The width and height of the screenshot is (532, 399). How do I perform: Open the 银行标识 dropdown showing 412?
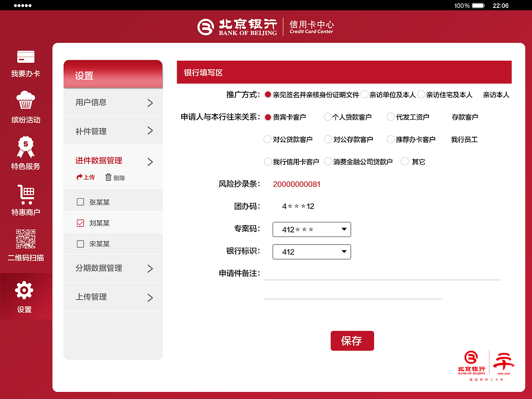point(312,252)
